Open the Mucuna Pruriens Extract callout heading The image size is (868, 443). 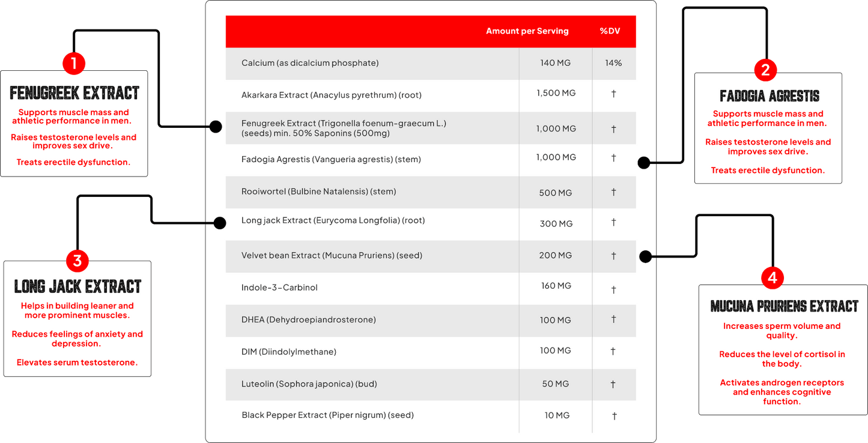[x=784, y=307]
